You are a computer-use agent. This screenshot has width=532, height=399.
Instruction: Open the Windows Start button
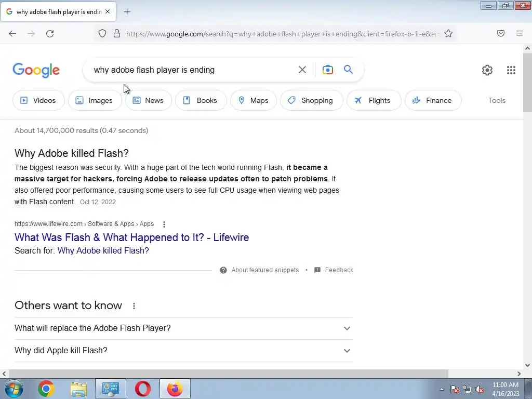coord(14,389)
